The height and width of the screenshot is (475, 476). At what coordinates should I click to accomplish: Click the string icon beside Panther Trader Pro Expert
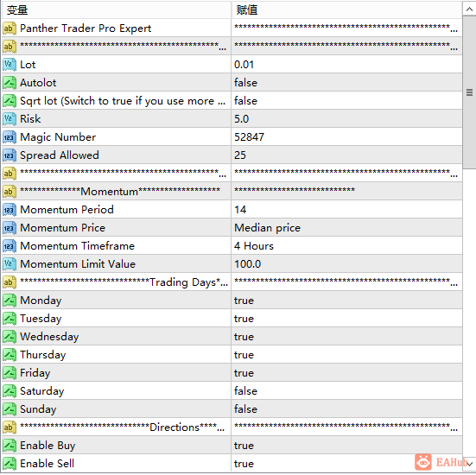10,28
